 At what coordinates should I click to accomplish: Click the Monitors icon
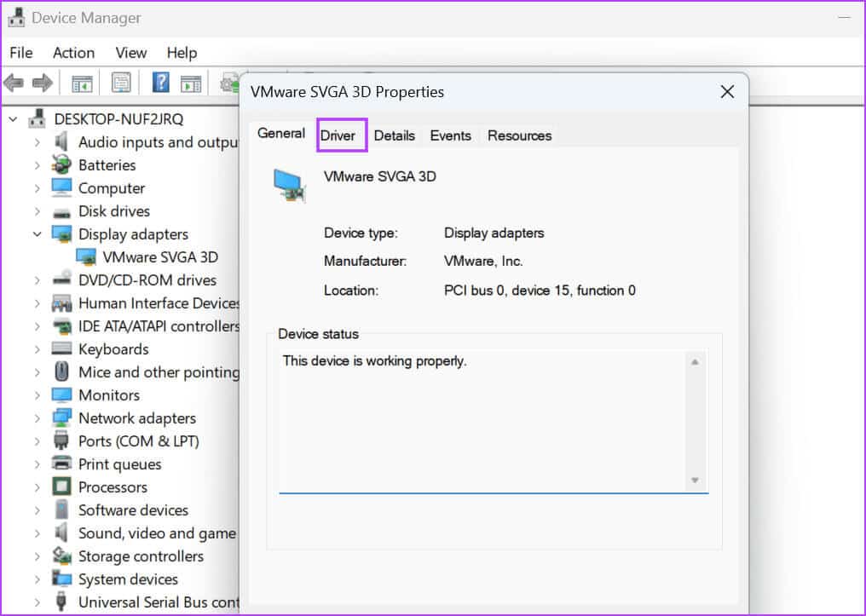[61, 395]
